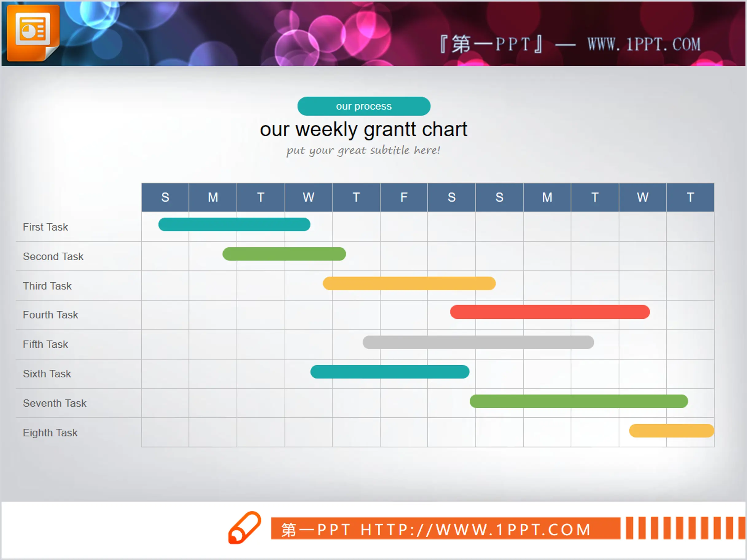Click the presentation file icon top-left

pyautogui.click(x=32, y=32)
